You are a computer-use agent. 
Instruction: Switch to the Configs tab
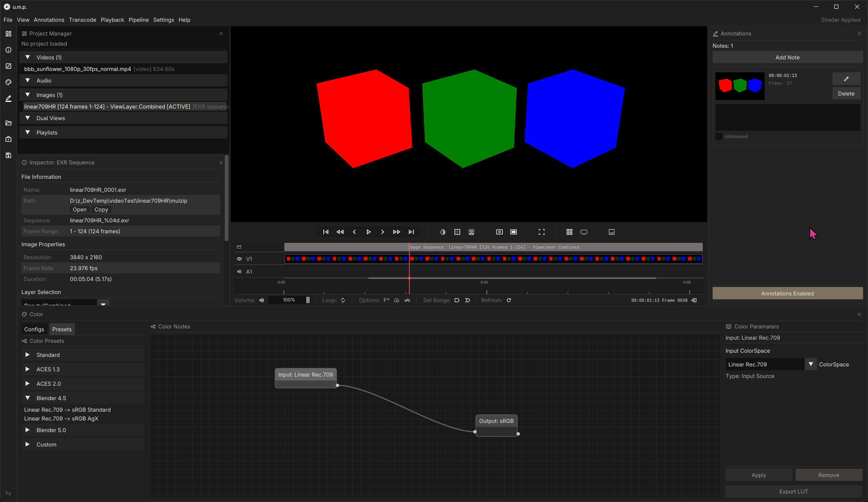coord(34,329)
